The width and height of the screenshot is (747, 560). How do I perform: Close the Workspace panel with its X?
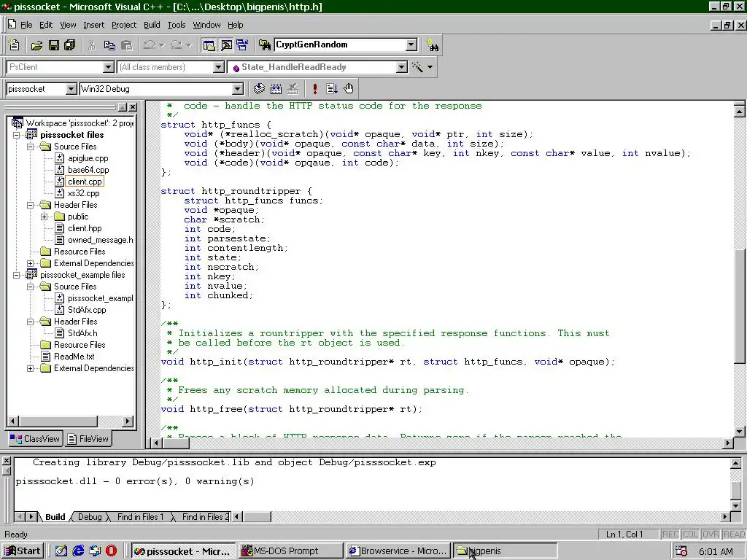point(133,107)
